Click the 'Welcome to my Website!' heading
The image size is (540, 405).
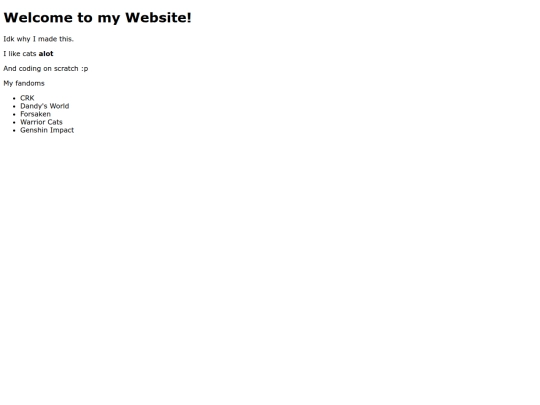97,18
